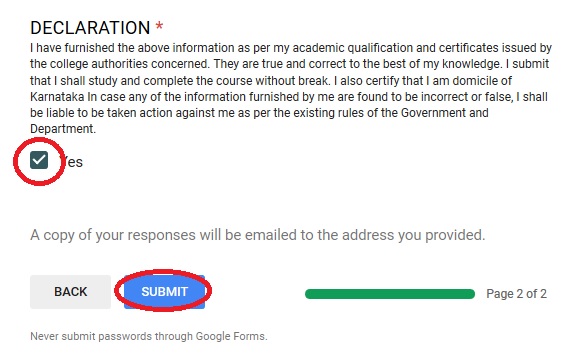Image resolution: width=580 pixels, height=360 pixels.
Task: Click the word 'Karnataka' in the declaration
Action: pos(57,97)
